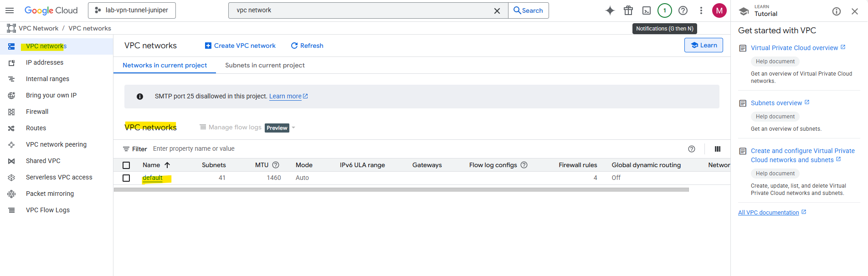Viewport: 868px width, 276px height.
Task: Click the Mode column header
Action: point(304,165)
